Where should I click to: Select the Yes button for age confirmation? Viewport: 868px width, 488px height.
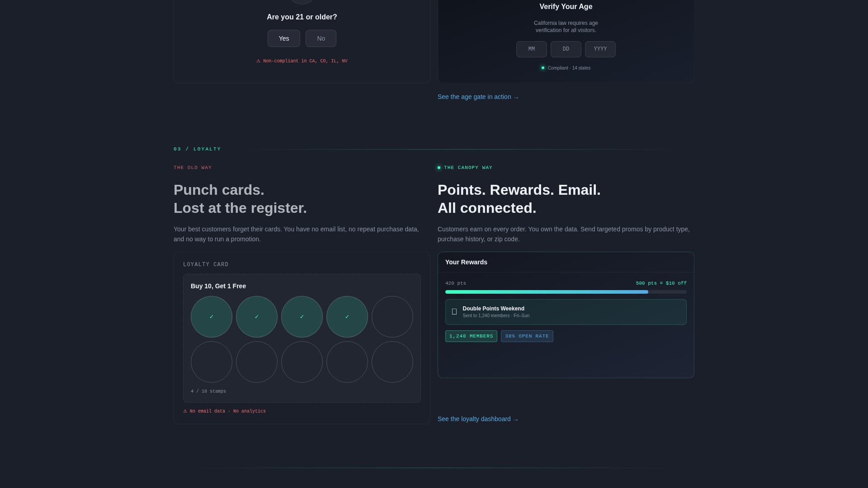point(283,38)
